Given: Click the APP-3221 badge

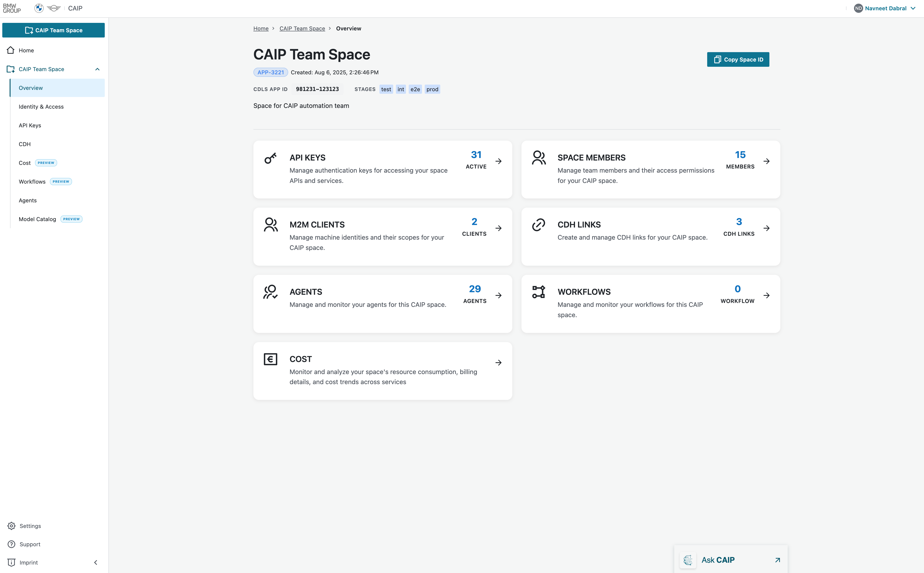Looking at the screenshot, I should [x=271, y=72].
